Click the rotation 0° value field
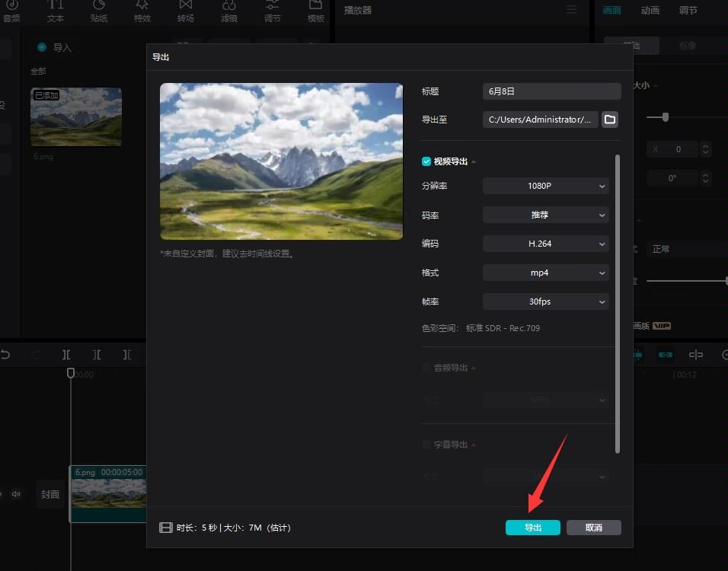The image size is (728, 571). [x=672, y=178]
